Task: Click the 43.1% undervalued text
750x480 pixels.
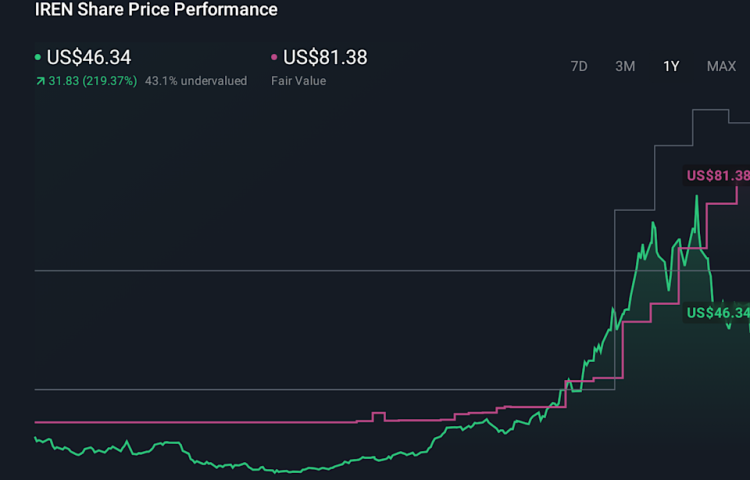Action: (x=196, y=81)
